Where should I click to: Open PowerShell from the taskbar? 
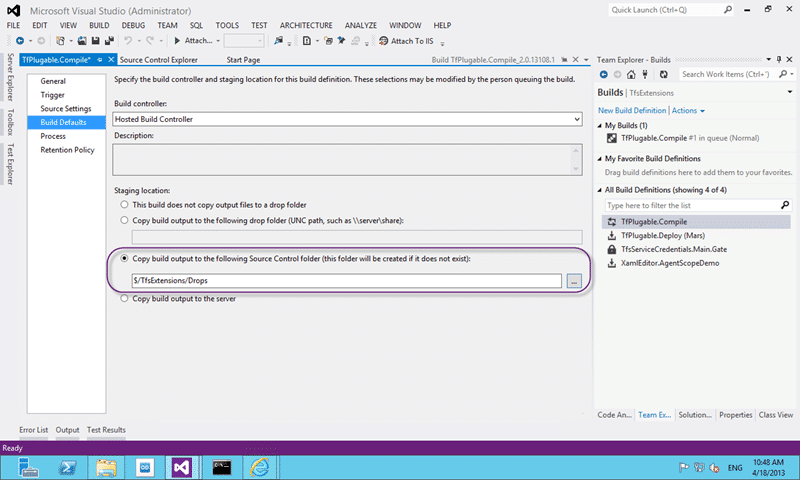click(x=67, y=467)
